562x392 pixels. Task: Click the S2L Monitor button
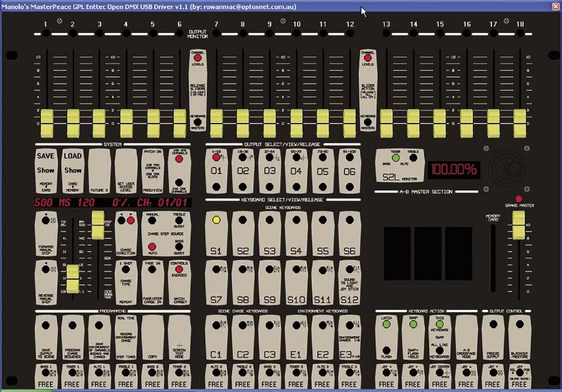400,165
